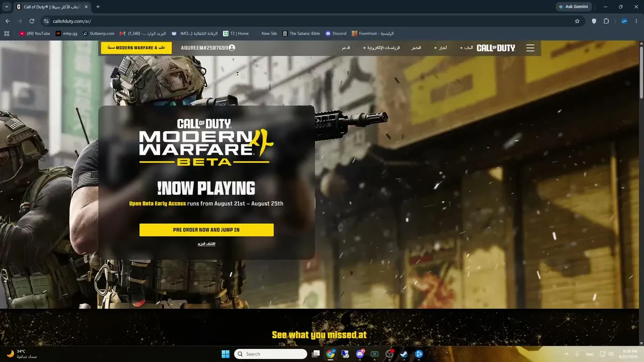This screenshot has height=362, width=644.
Task: Expand the الرياضات الإلكترونية (Esports) nav dropdown
Action: coord(381,48)
